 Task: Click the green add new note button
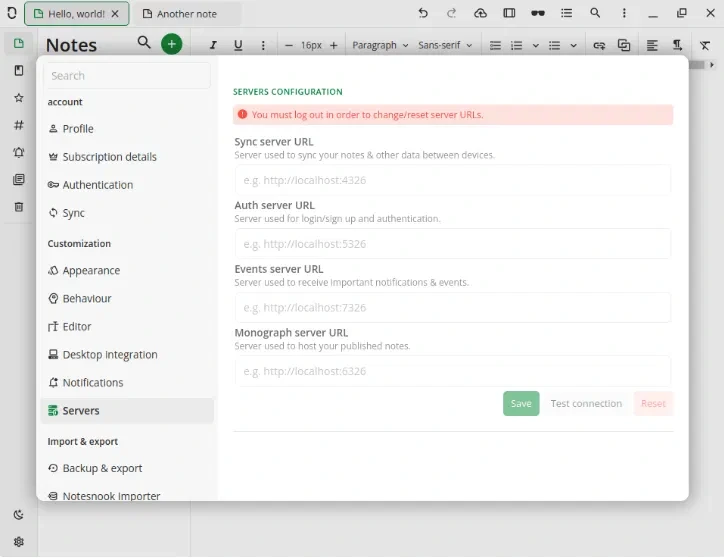coord(172,44)
